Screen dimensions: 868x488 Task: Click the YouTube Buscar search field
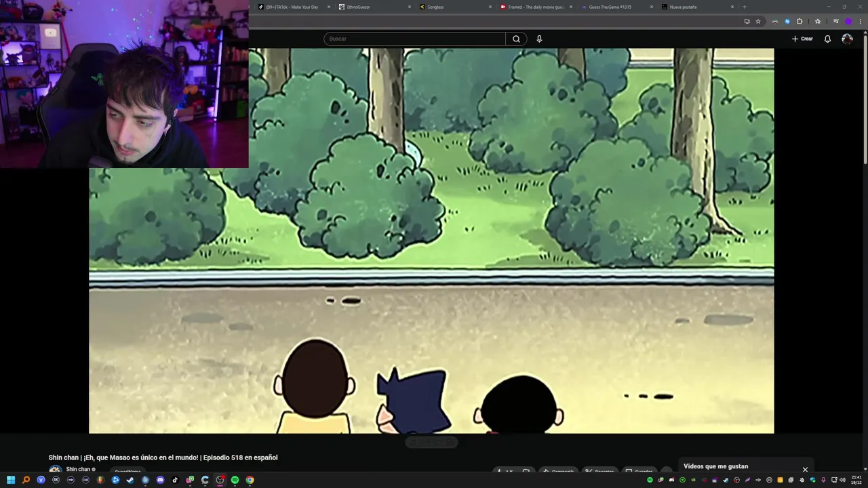(415, 39)
